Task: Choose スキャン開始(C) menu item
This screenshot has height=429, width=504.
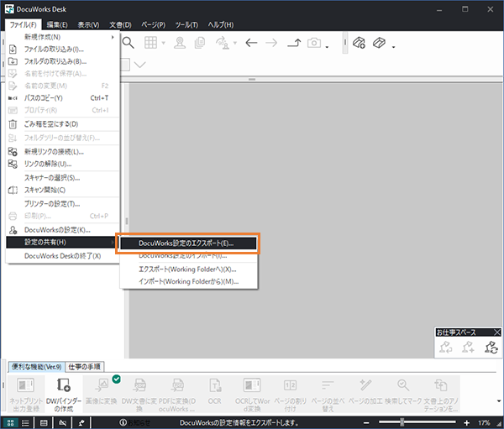Action: click(63, 190)
